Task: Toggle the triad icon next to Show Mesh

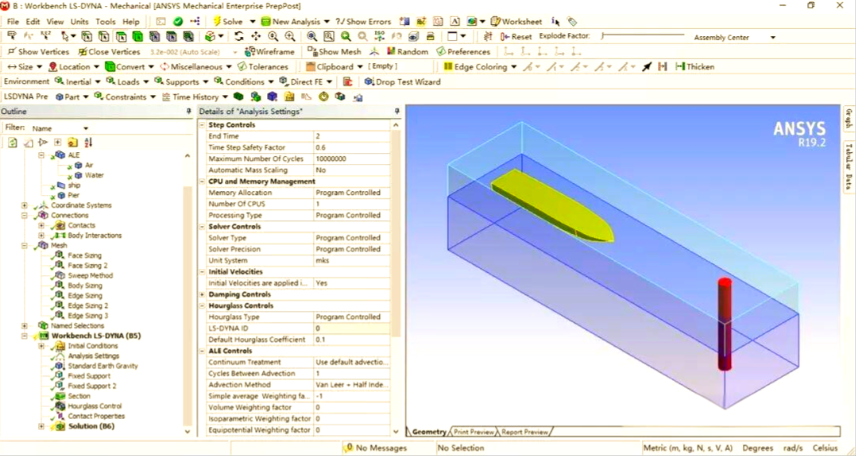Action: point(374,51)
